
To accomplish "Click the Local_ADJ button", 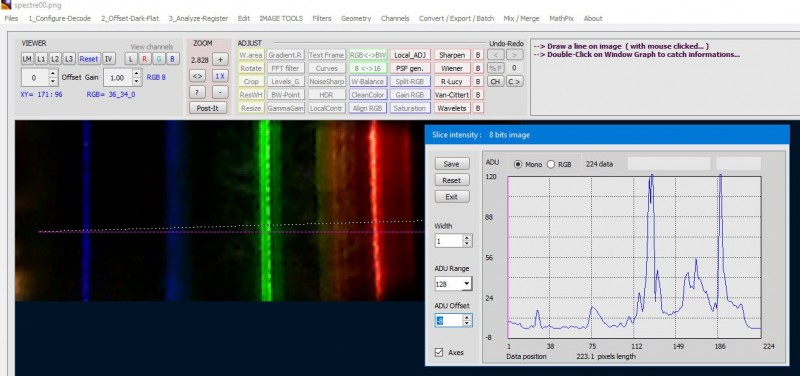I will 411,55.
